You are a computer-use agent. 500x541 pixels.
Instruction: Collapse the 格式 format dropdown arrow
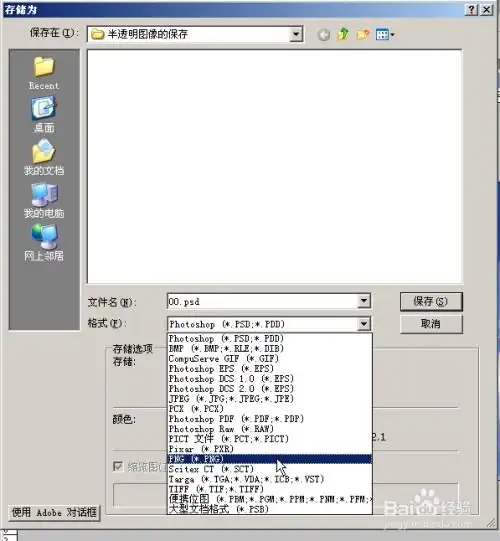click(x=364, y=324)
